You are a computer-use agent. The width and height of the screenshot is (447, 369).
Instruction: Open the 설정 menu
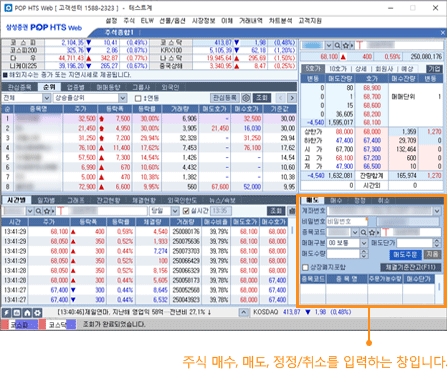tap(111, 21)
